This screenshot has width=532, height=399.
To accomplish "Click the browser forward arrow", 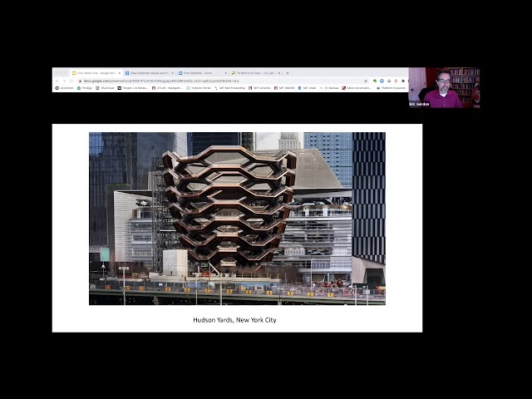I will tap(64, 81).
